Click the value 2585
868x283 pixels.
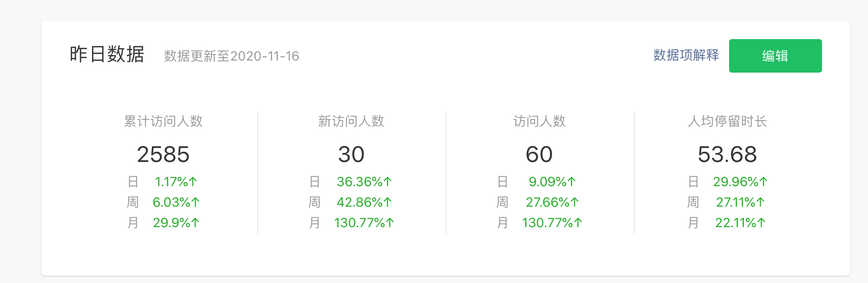point(163,155)
